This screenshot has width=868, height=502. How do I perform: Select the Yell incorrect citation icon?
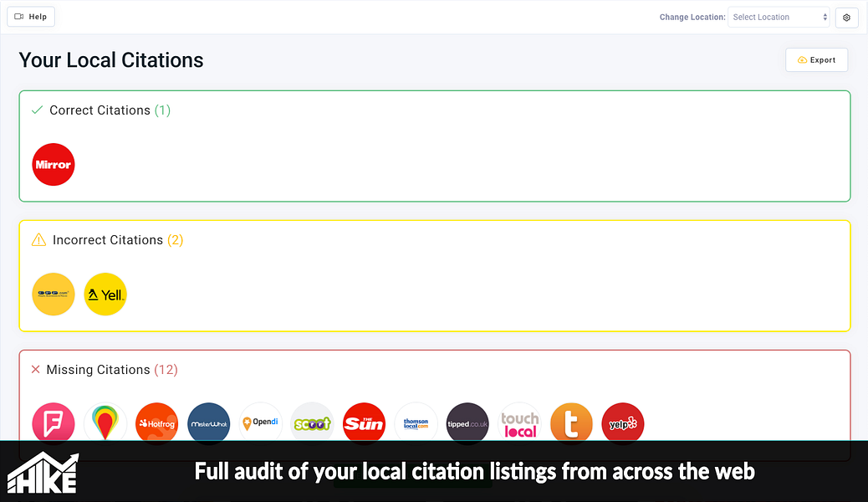105,295
